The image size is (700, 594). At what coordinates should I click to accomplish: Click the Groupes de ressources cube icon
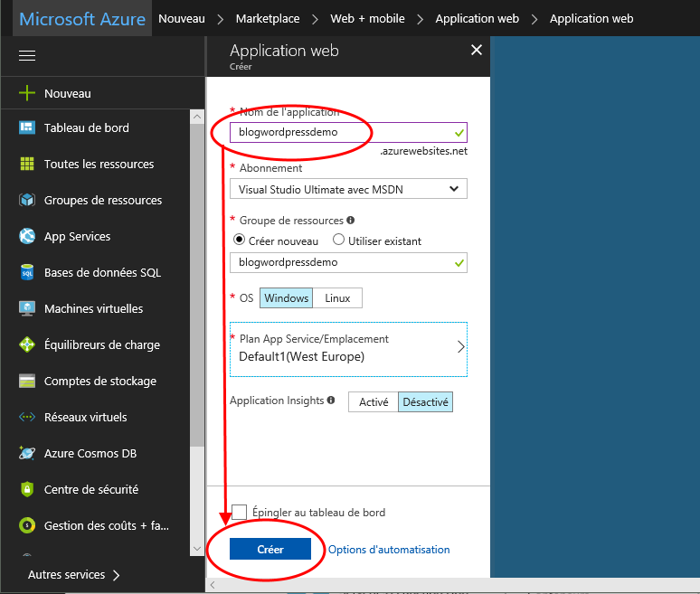27,200
